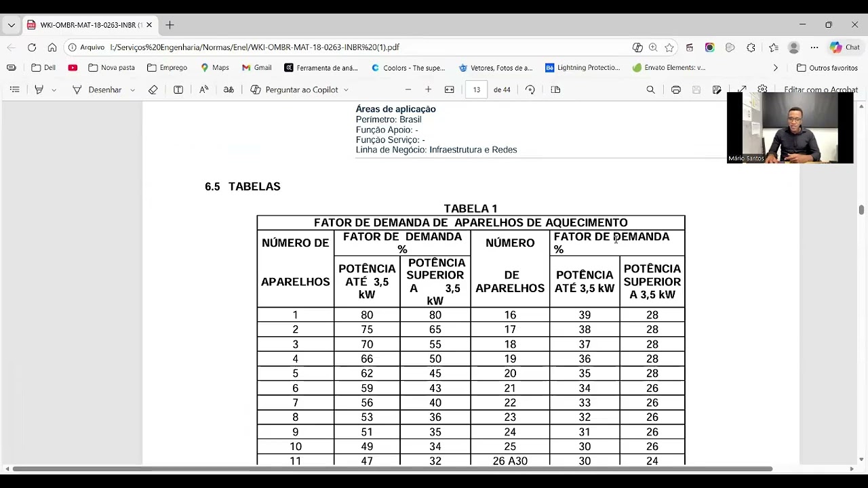This screenshot has height=488, width=868.
Task: Open the tab search dropdown arrow
Action: [x=12, y=25]
